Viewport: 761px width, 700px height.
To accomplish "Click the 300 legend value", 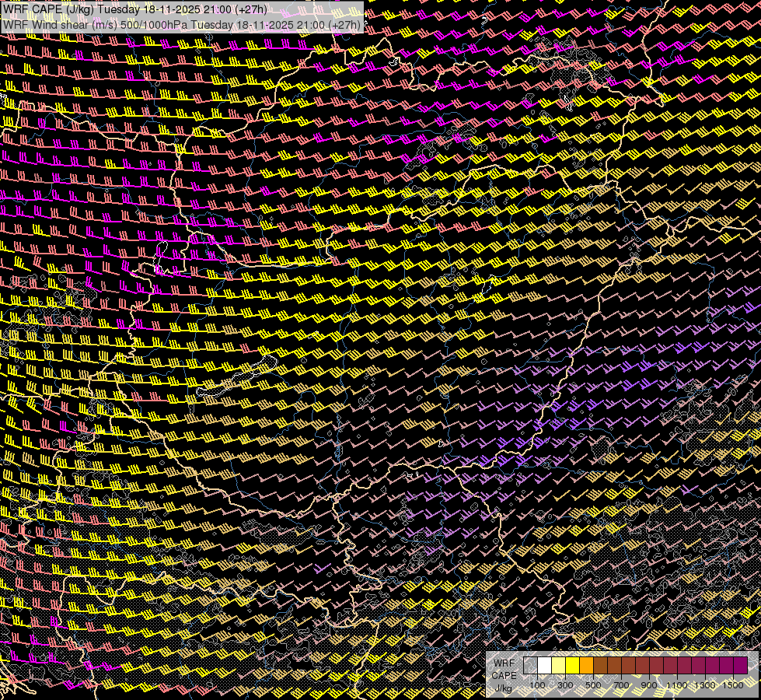I will (x=565, y=685).
